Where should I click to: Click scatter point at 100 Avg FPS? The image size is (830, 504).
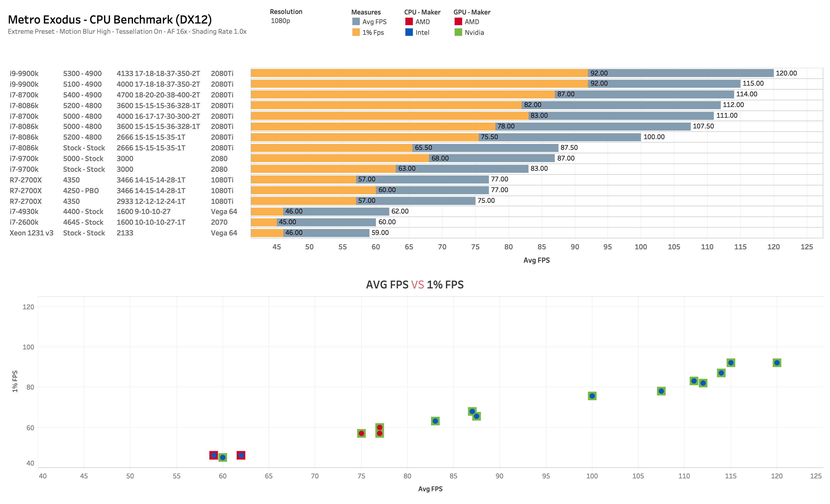point(592,396)
